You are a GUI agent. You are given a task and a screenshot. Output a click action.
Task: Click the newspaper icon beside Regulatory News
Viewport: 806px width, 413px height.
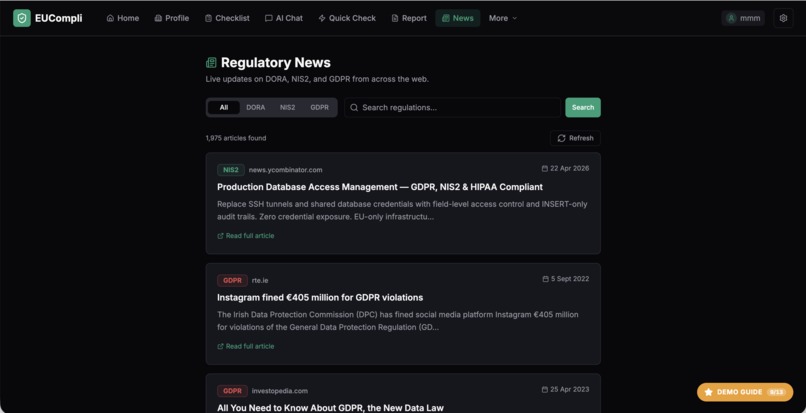point(211,63)
